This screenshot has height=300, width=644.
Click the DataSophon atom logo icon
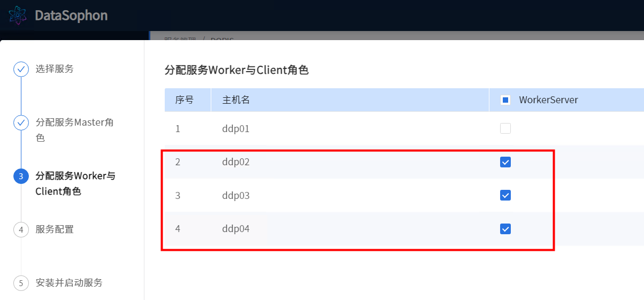point(18,15)
